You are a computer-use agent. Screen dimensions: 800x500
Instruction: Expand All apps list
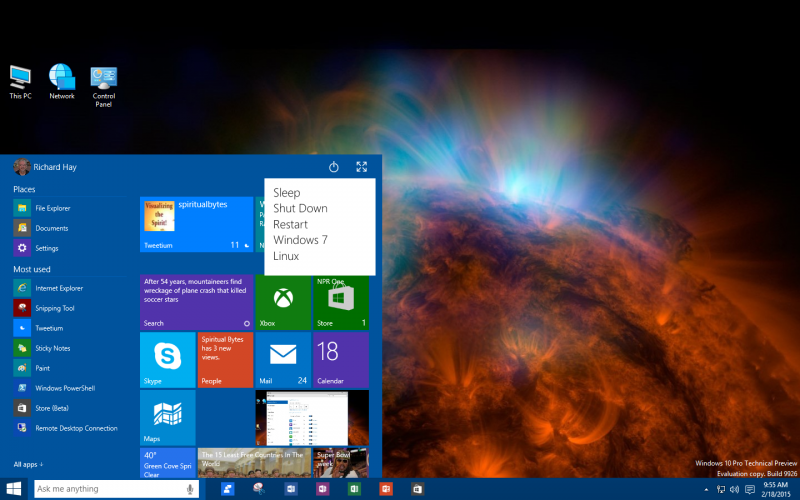point(29,464)
